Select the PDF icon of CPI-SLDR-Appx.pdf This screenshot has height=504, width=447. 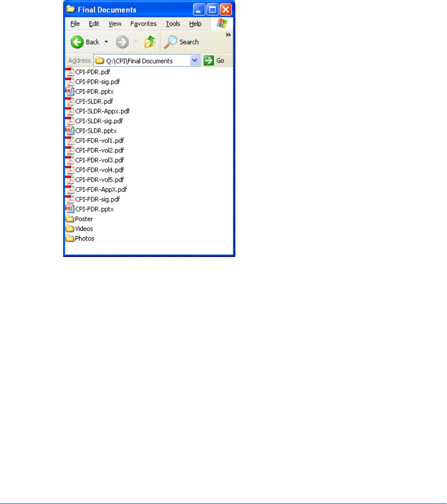point(70,111)
